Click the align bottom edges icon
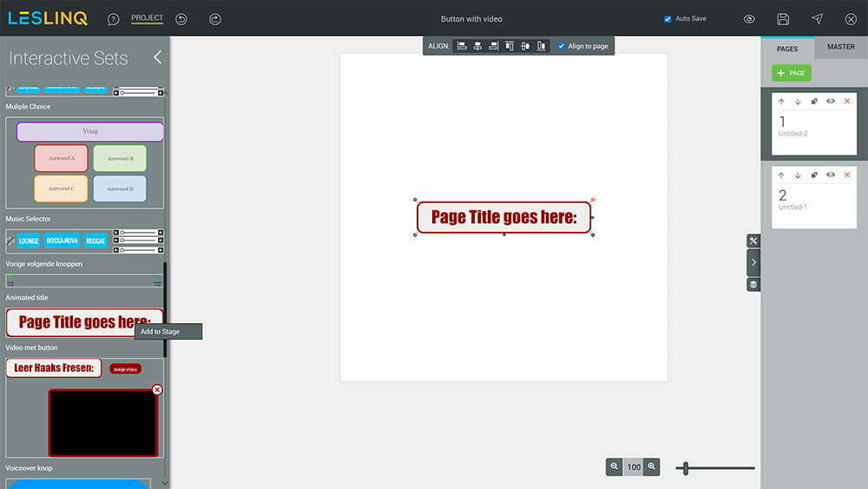868x489 pixels. click(542, 46)
